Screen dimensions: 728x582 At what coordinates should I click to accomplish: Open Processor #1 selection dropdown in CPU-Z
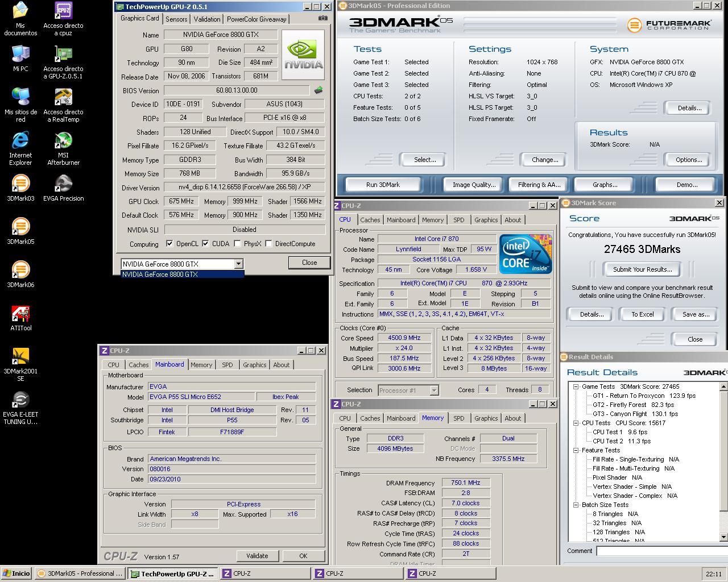(x=434, y=390)
